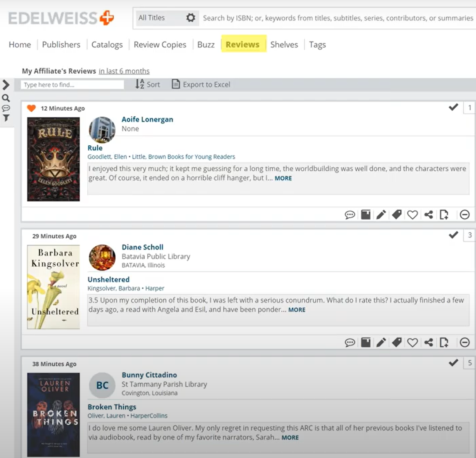Click the main ISBN or keyword search field
Screen dimensions: 476x458
point(337,18)
